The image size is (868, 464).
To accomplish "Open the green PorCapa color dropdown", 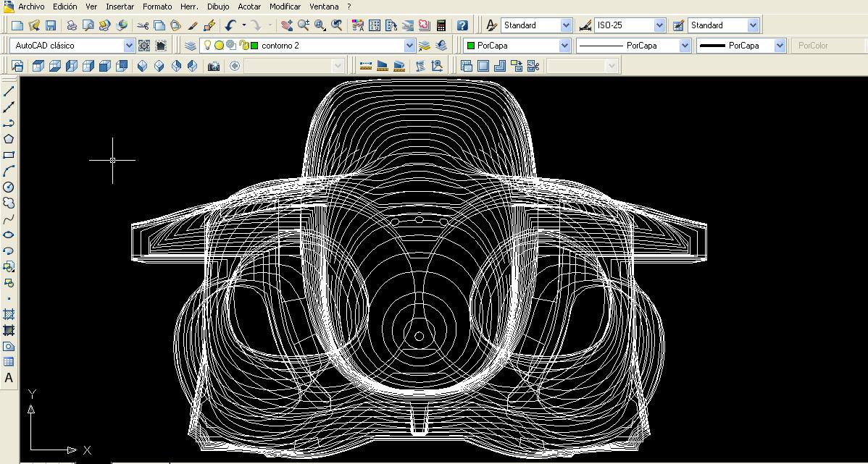I will click(564, 46).
